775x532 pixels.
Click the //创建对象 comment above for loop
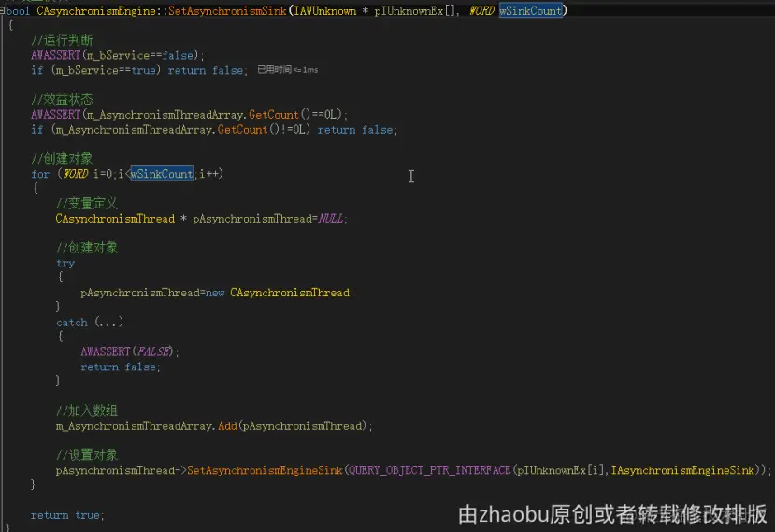(x=62, y=159)
